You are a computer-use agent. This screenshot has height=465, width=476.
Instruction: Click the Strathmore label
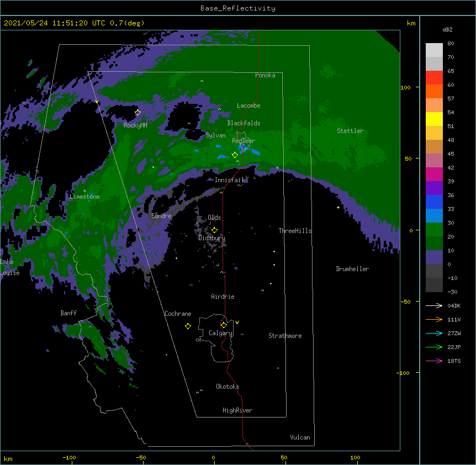pyautogui.click(x=285, y=336)
